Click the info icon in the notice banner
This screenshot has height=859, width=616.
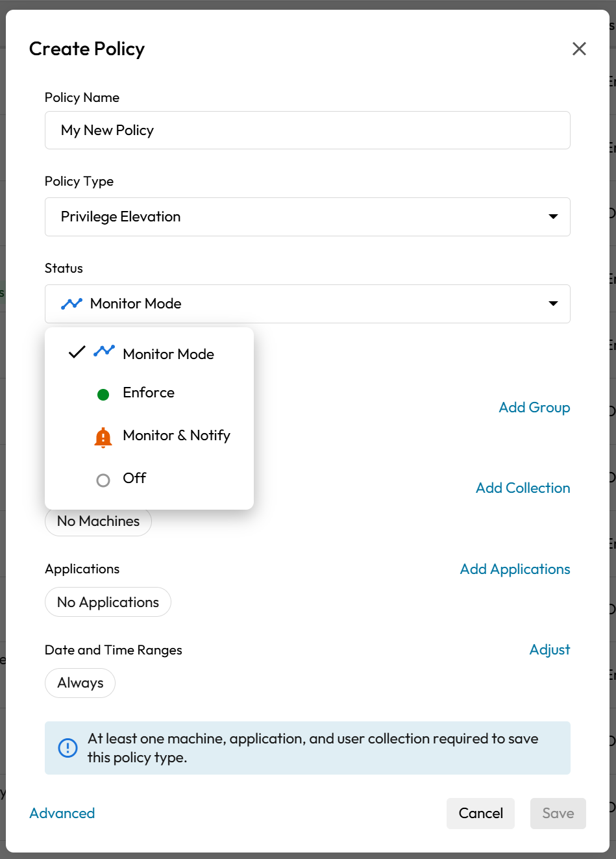tap(68, 748)
